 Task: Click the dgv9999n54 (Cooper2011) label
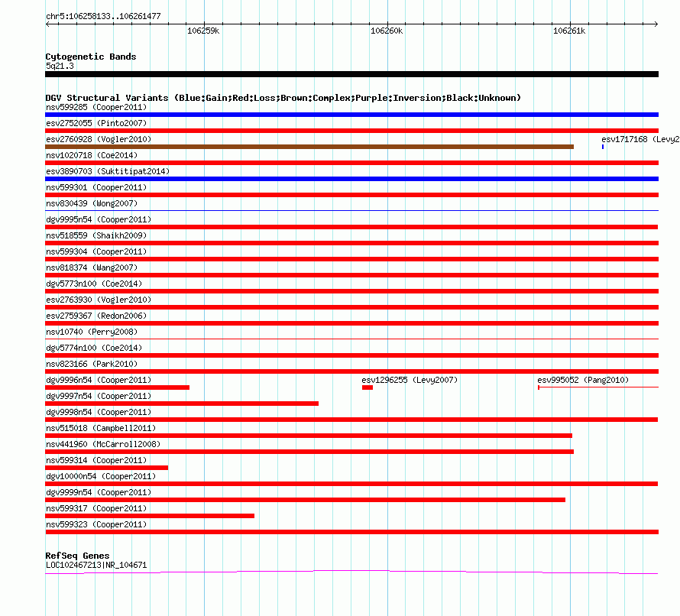point(99,492)
